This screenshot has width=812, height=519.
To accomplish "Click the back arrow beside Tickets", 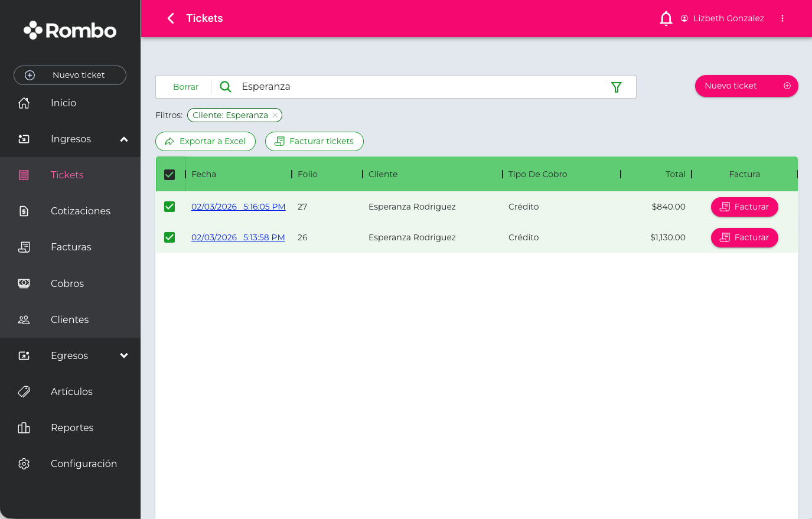I will [x=171, y=18].
